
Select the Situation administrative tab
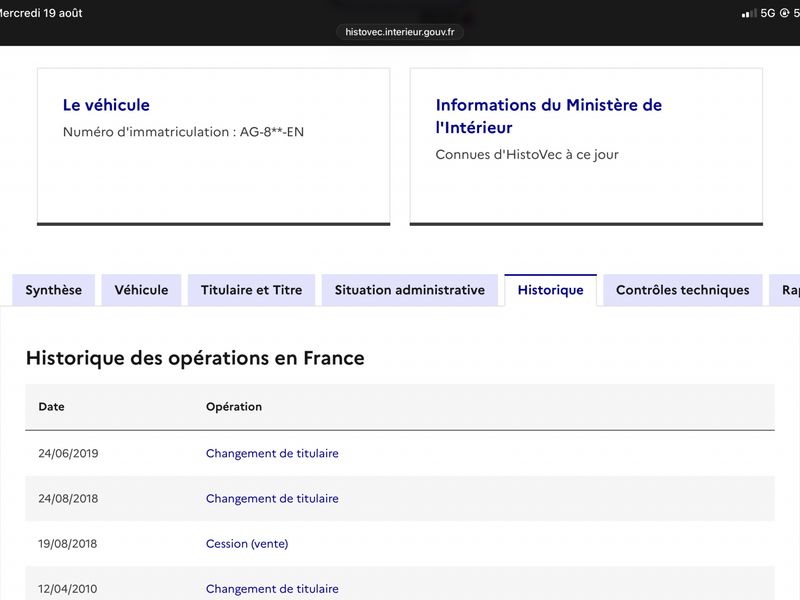410,290
